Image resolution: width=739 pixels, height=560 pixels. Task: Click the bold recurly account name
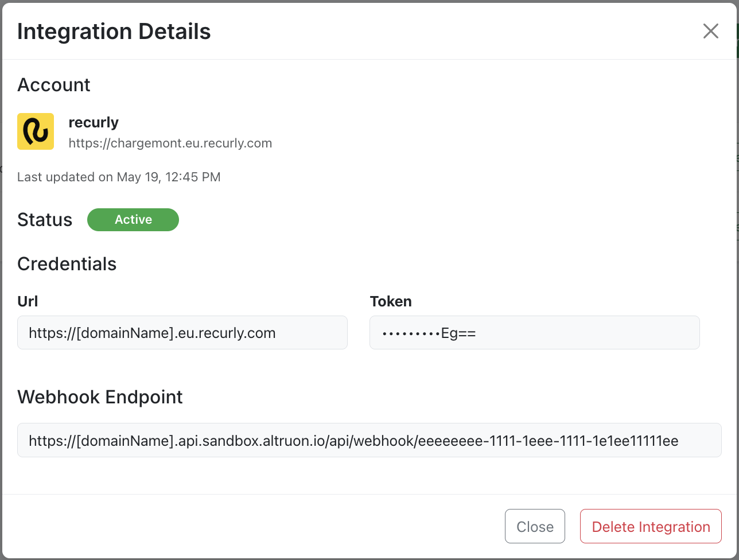click(94, 122)
